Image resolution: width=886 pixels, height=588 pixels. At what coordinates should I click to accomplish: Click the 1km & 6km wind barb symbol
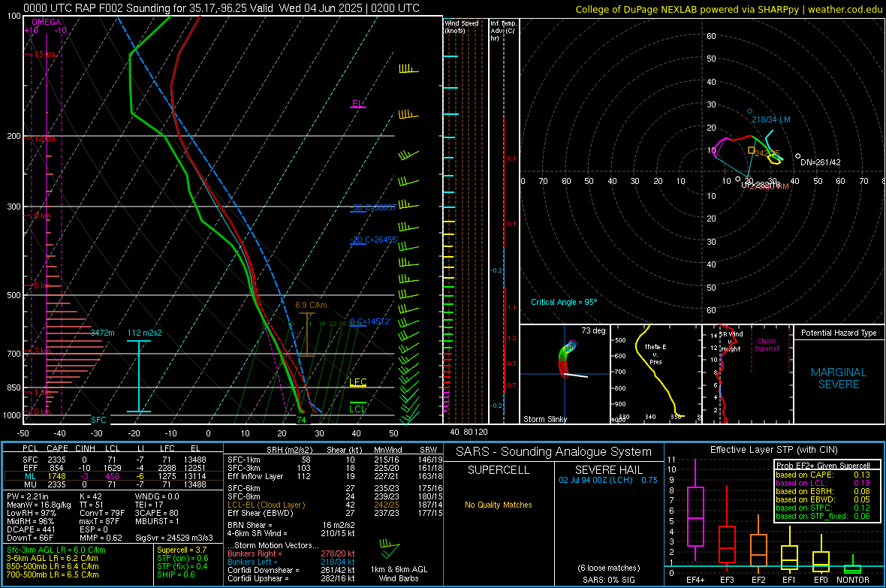coord(390,549)
